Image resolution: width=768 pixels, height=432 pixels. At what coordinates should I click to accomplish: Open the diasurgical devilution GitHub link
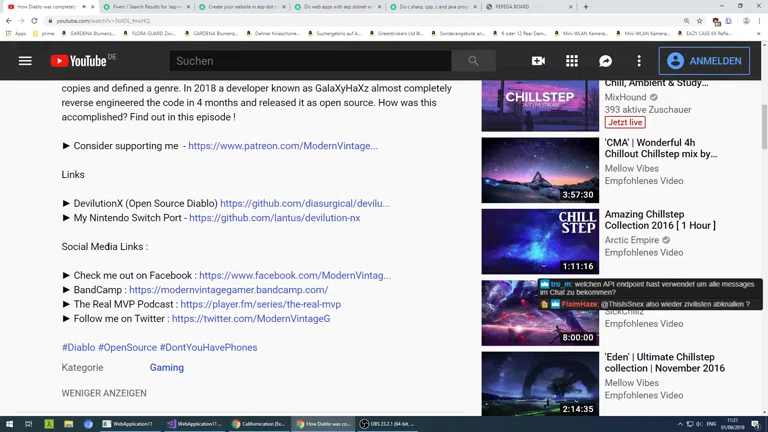305,203
